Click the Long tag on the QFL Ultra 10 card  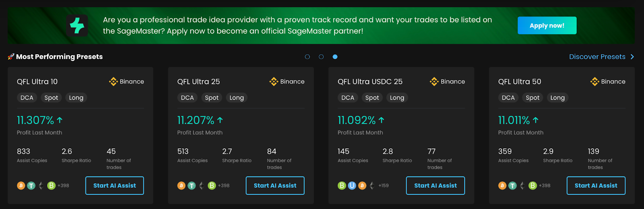click(76, 98)
